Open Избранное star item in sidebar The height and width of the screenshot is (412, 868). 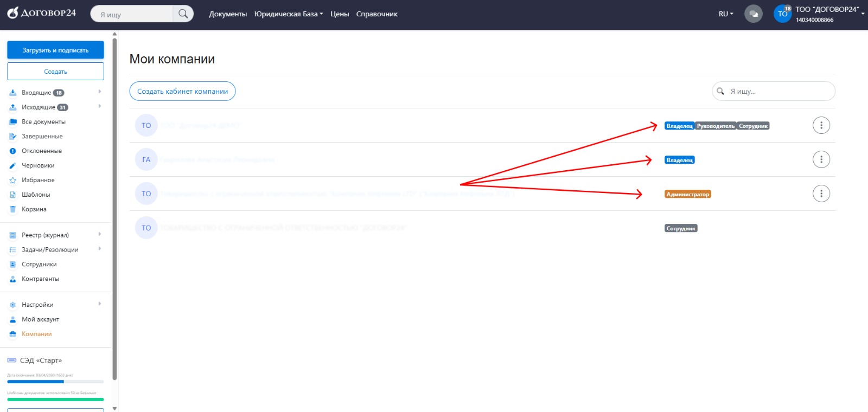pos(38,180)
